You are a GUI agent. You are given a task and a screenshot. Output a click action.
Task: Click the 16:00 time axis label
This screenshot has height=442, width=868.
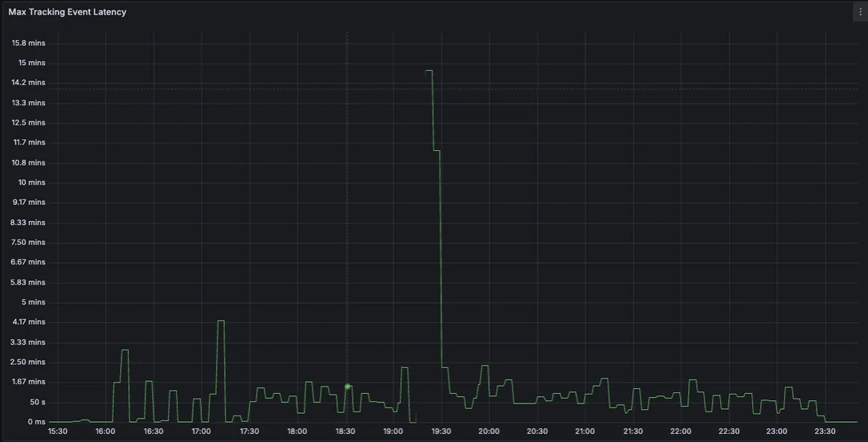(105, 432)
